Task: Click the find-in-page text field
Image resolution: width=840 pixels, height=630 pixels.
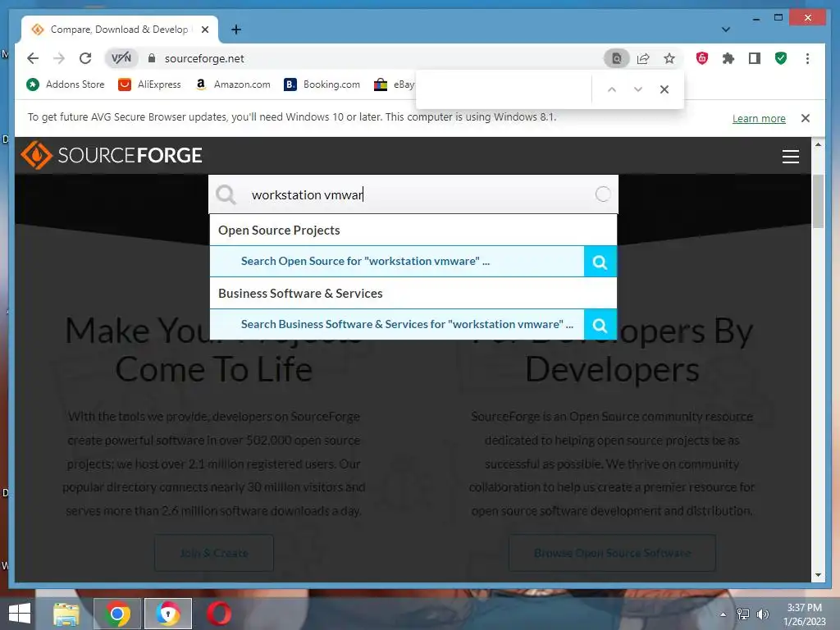Action: click(504, 89)
